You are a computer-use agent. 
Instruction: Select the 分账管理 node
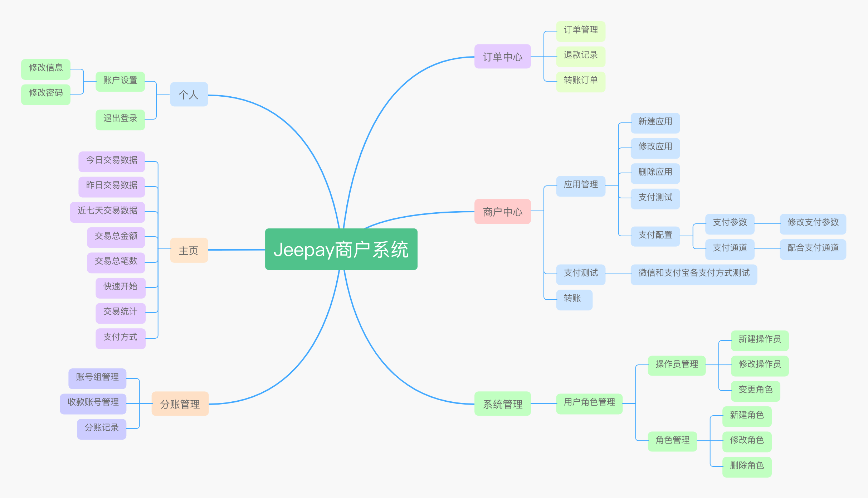coord(180,404)
